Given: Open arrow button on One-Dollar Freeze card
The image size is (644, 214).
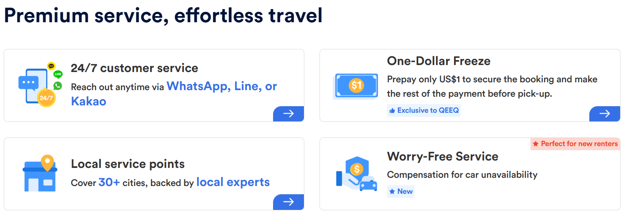Looking at the screenshot, I should 605,114.
